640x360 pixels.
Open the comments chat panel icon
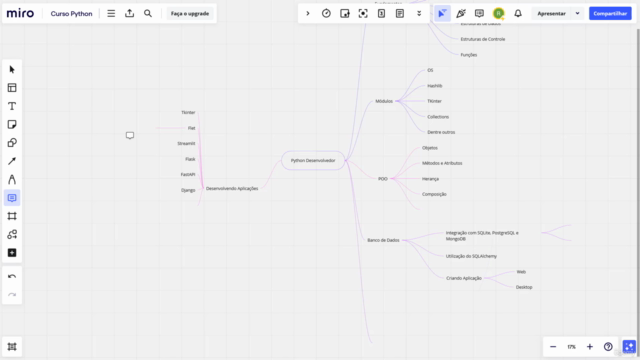pyautogui.click(x=479, y=13)
